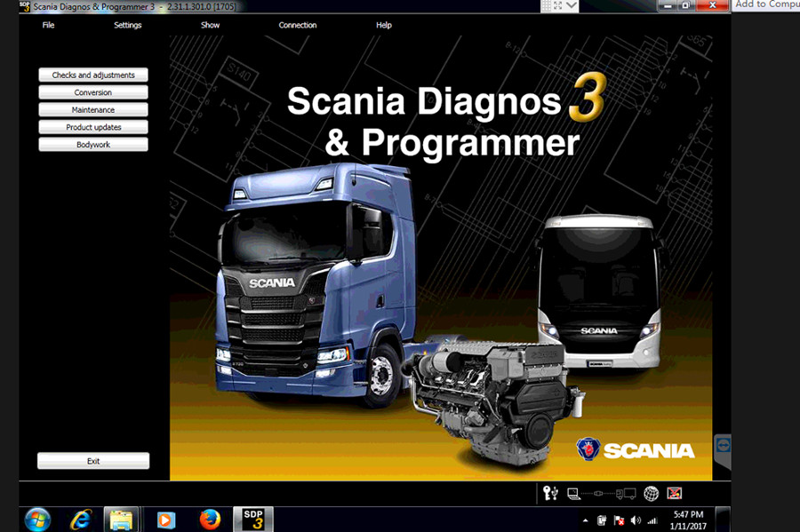Select the Conversion button
This screenshot has width=800, height=532.
click(93, 92)
